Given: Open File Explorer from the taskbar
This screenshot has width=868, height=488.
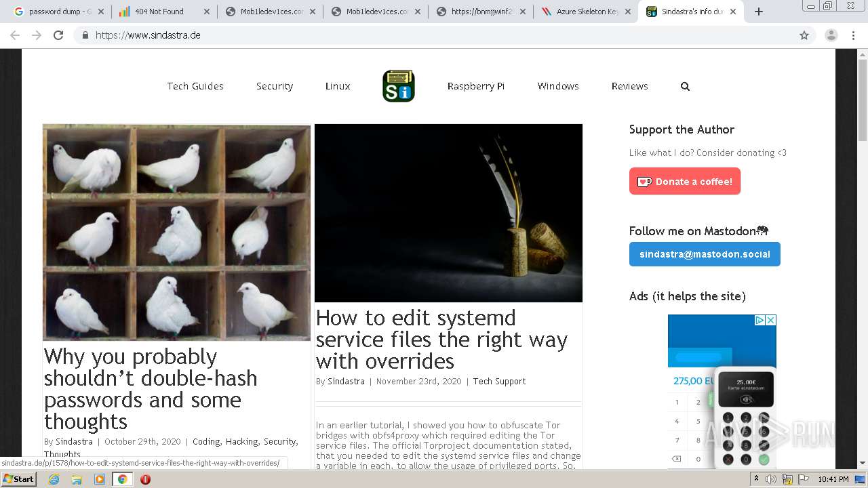Looking at the screenshot, I should pos(77,479).
